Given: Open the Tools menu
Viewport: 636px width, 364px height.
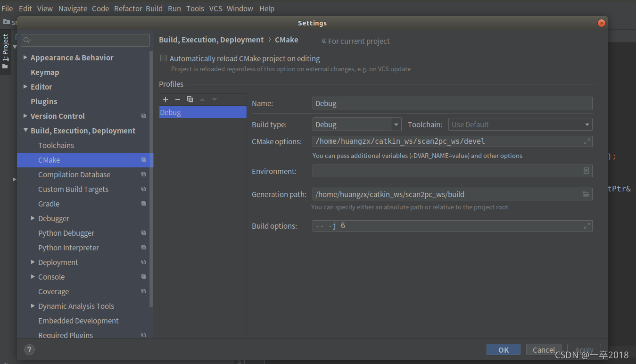Looking at the screenshot, I should 195,8.
